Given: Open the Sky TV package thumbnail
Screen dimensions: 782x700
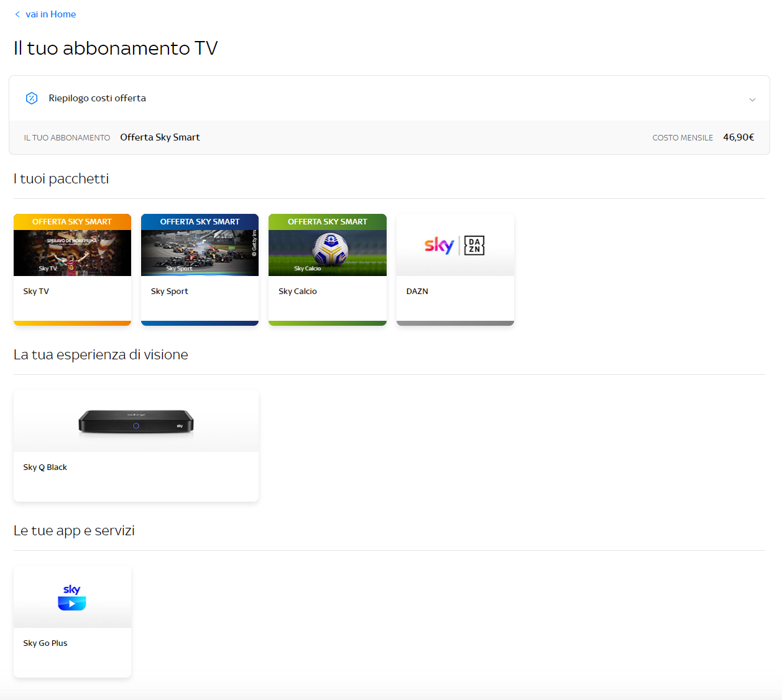Looking at the screenshot, I should [x=72, y=245].
